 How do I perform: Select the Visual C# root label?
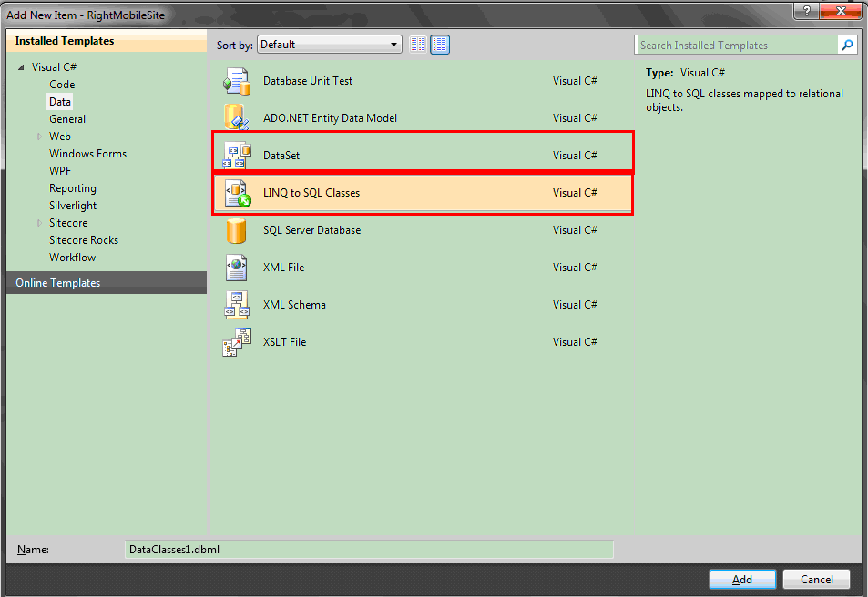[x=54, y=67]
